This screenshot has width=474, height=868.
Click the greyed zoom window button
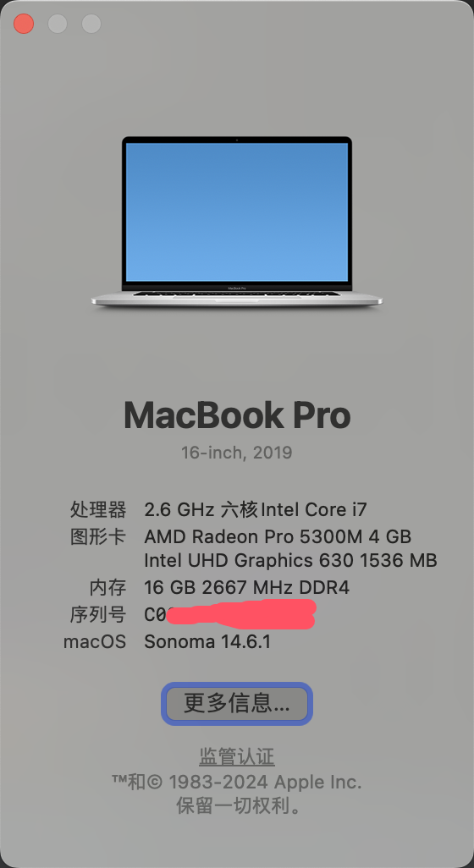(91, 24)
